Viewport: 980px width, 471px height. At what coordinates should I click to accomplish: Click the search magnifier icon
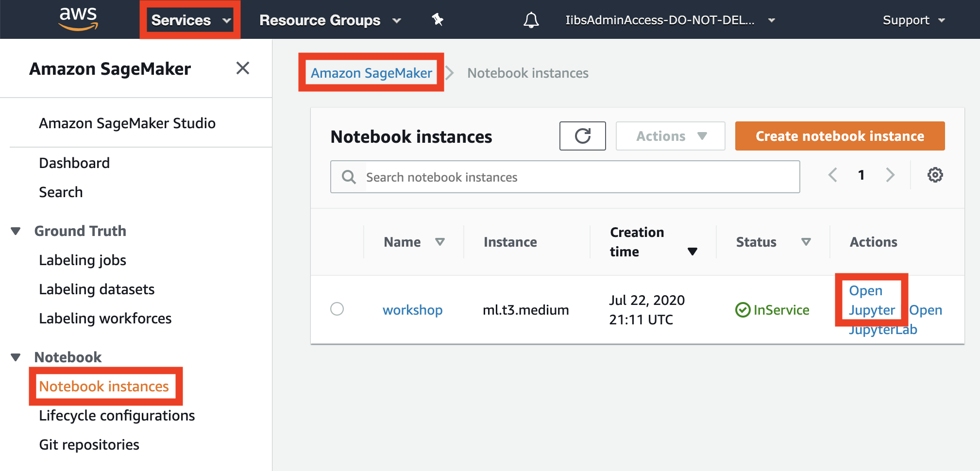coord(349,177)
